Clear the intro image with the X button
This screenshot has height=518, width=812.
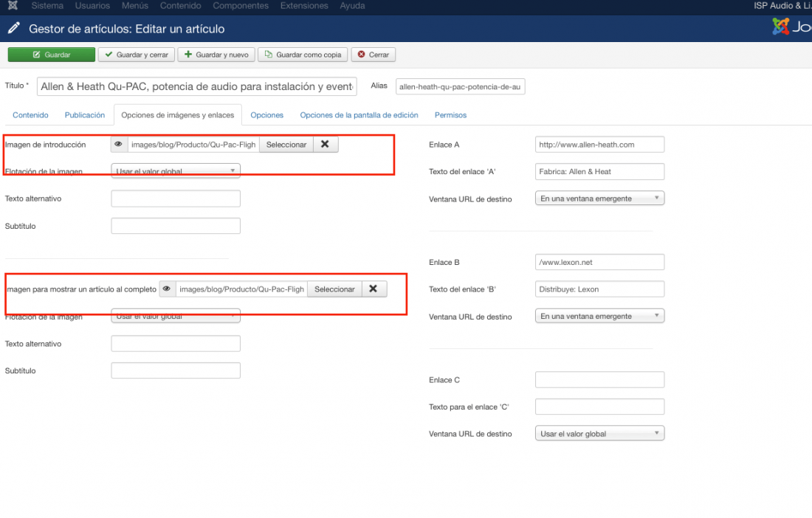click(326, 145)
